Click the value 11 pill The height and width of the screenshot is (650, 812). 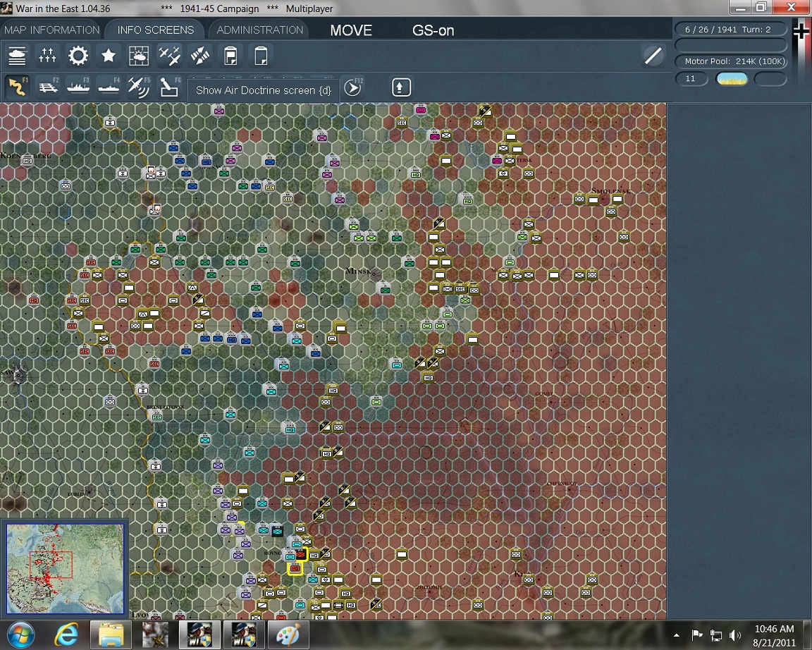point(691,79)
